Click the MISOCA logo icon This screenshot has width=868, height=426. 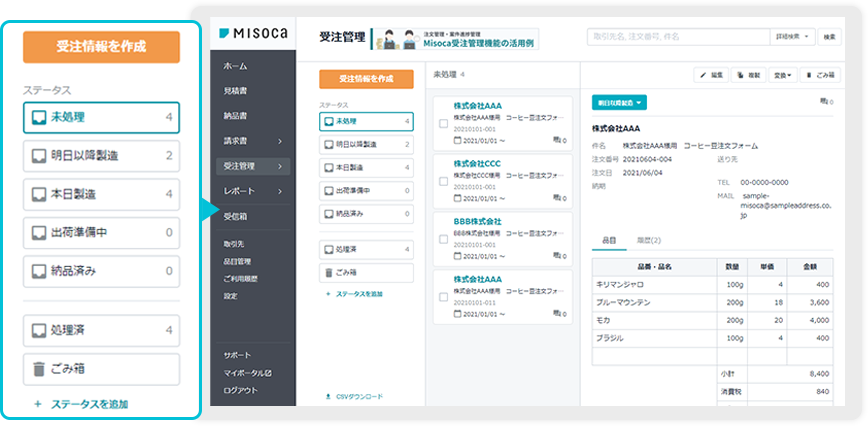(x=222, y=33)
